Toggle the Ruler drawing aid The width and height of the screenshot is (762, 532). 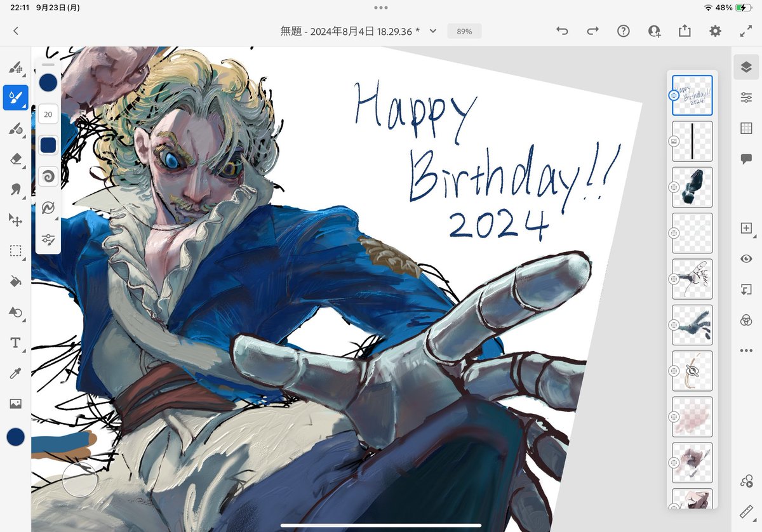coord(746,512)
